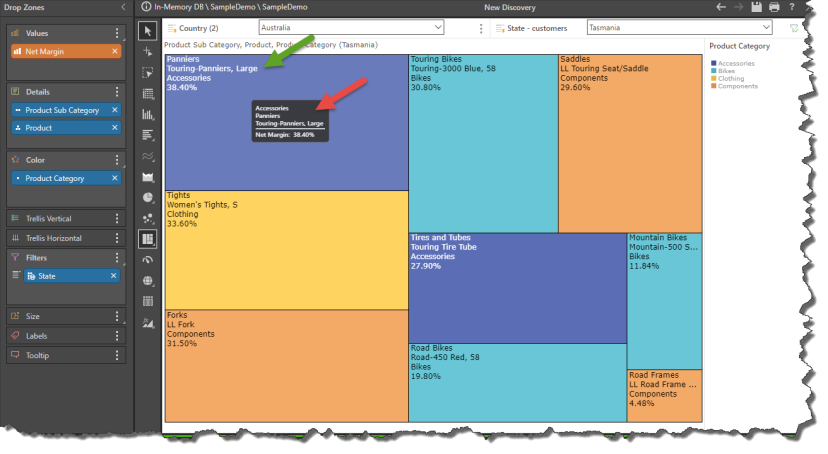Click the column chart icon
This screenshot has height=454, width=828.
click(148, 114)
